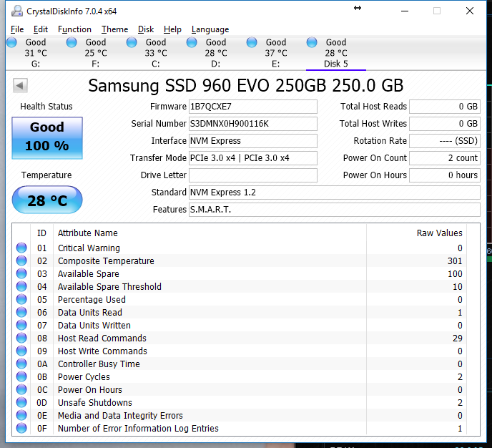Click the Critical Warning status orb
Viewport: 492px width, 448px height.
click(21, 248)
